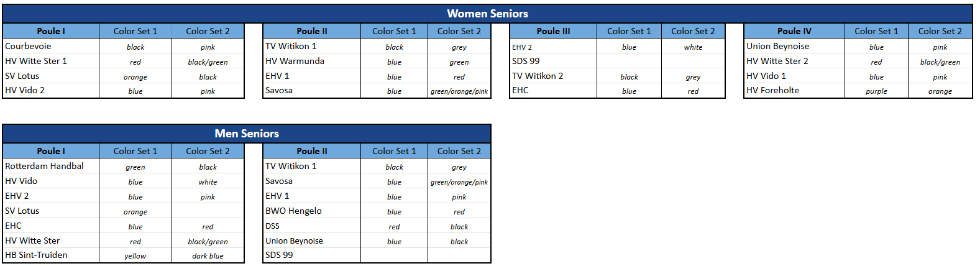Screen dimensions: 980x266
Task: Select the Poule III header cell
Action: tap(552, 31)
